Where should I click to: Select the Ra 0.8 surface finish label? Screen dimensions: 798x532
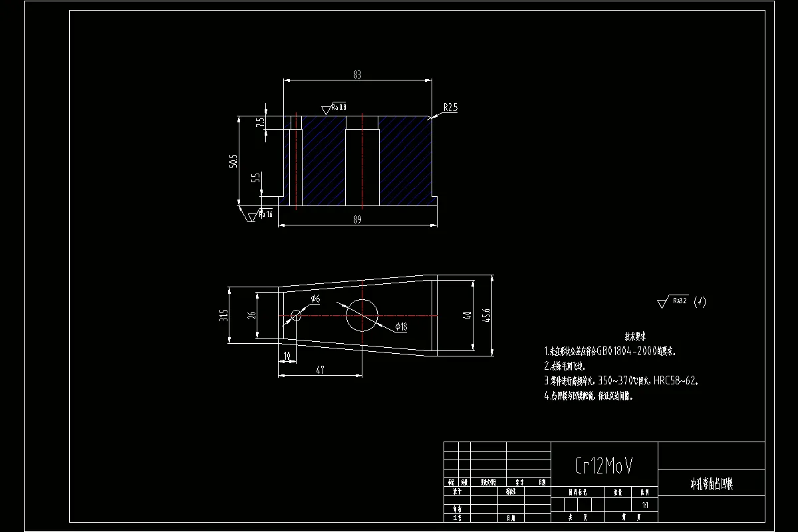(338, 106)
